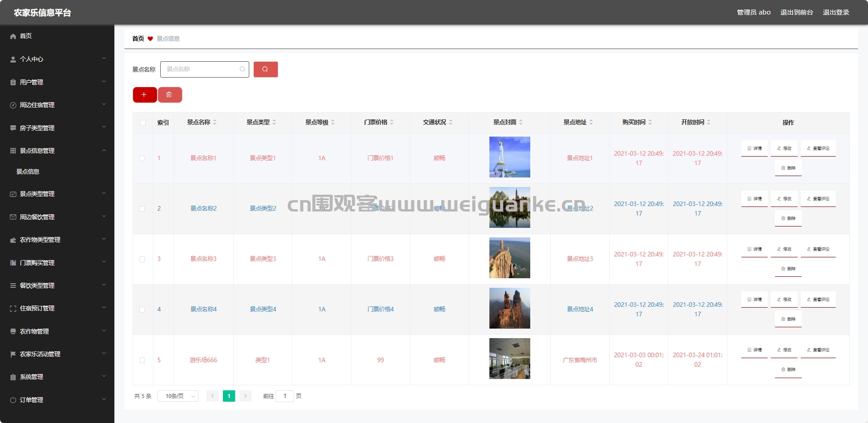The image size is (868, 423).
Task: Sort by 开放时间 column arrows
Action: pyautogui.click(x=709, y=122)
